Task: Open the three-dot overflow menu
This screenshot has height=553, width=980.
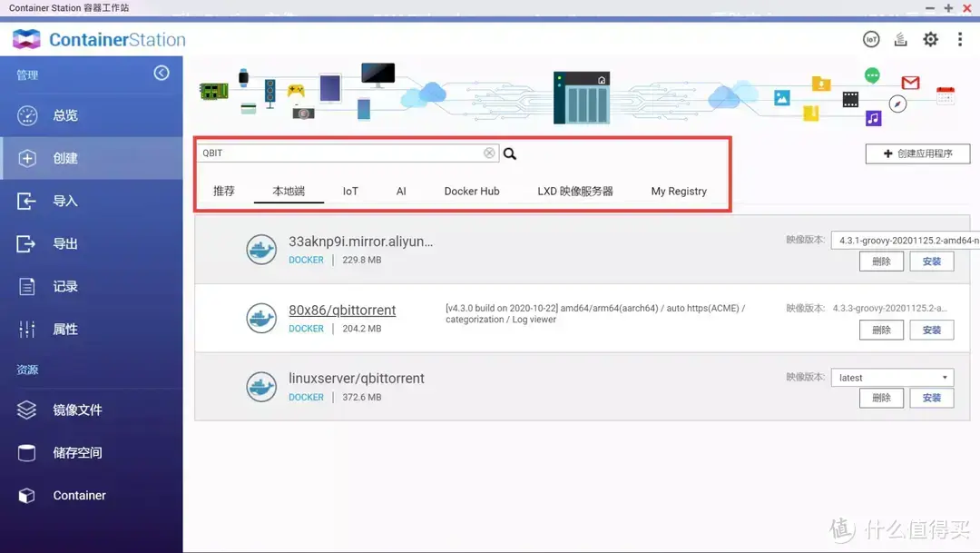Action: [959, 39]
